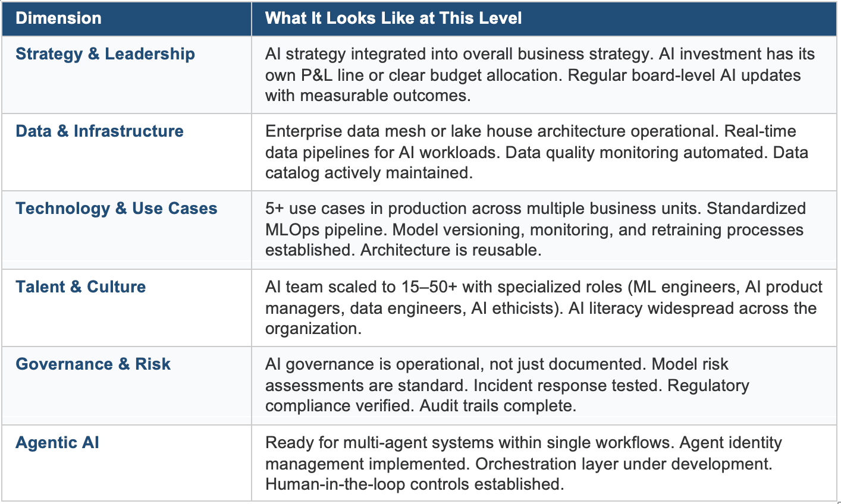The image size is (841, 504).
Task: Click the 'Talent & Culture' row label
Action: (x=81, y=287)
